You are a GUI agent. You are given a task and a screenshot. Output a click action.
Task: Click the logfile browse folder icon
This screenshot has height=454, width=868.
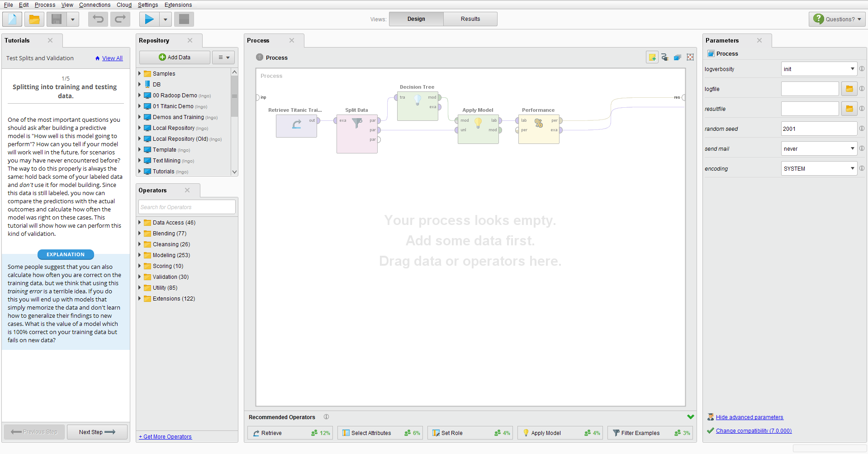(849, 89)
